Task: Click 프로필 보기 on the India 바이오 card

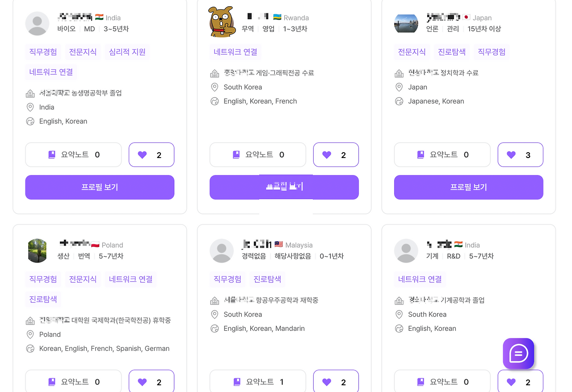Action: pyautogui.click(x=100, y=187)
